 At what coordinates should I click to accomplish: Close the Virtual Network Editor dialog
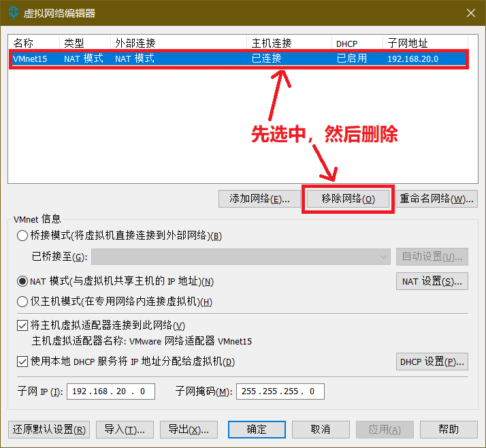470,14
